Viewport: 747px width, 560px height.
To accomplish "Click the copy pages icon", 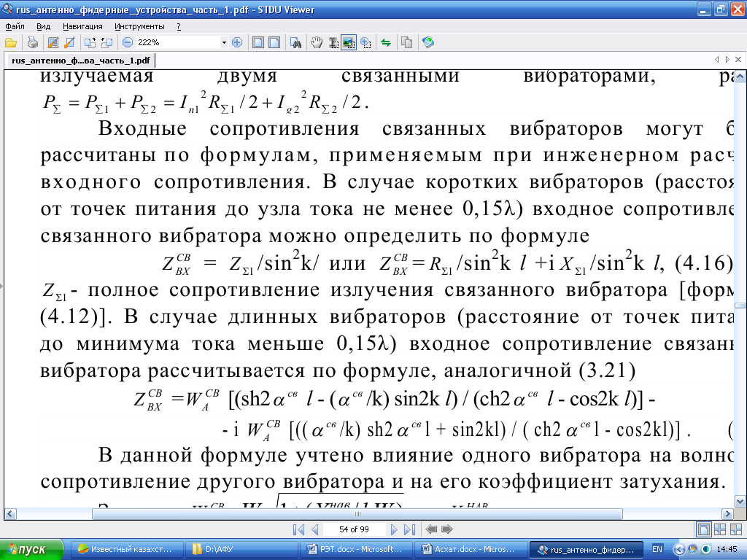I will pyautogui.click(x=406, y=43).
